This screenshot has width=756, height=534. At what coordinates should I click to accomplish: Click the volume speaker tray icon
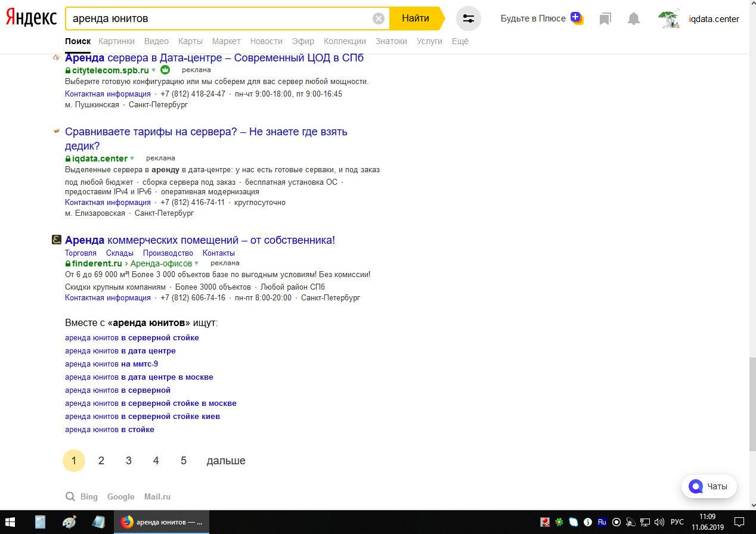pyautogui.click(x=659, y=522)
